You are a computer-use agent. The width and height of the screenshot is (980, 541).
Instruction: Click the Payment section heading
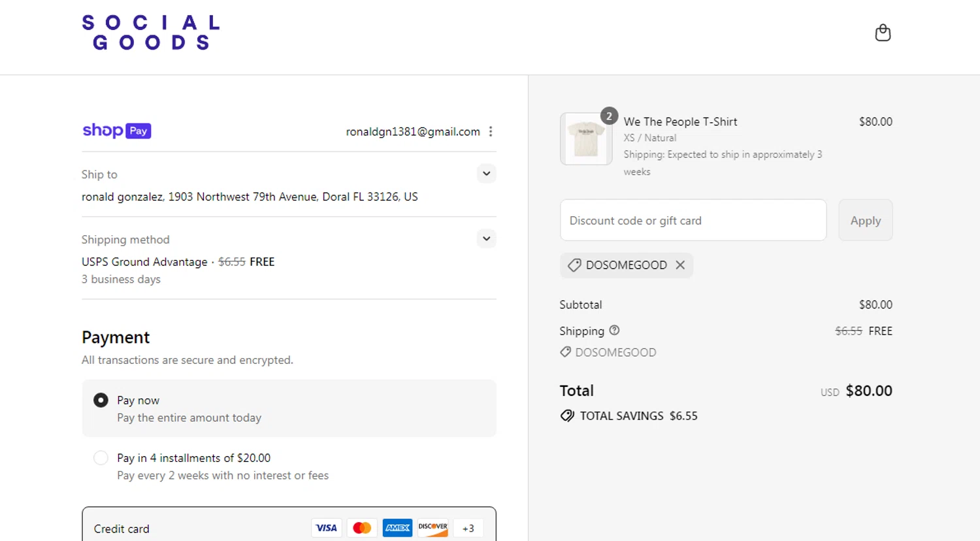116,337
